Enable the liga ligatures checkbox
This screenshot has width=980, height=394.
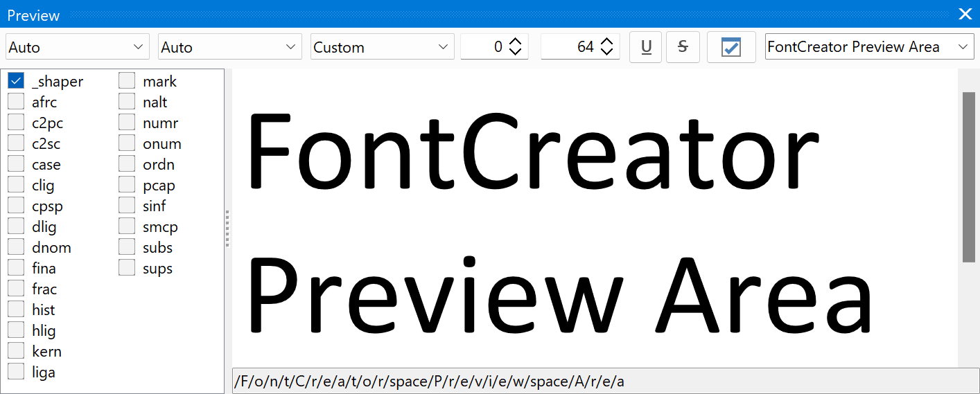point(16,372)
